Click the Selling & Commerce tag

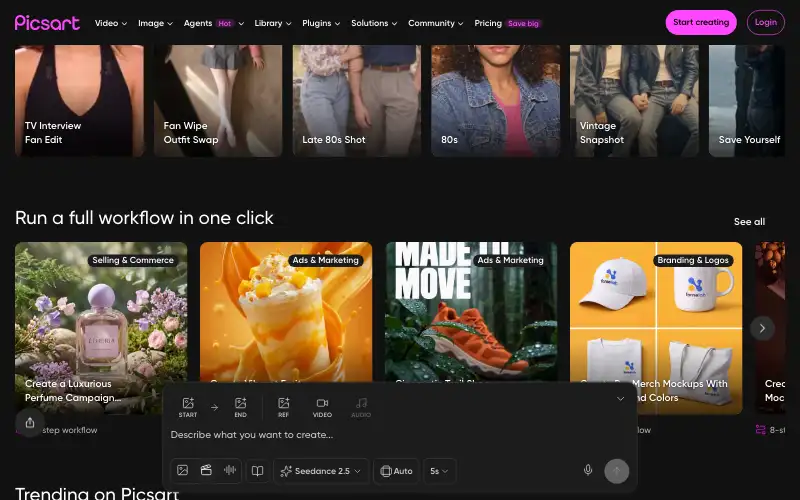(133, 260)
